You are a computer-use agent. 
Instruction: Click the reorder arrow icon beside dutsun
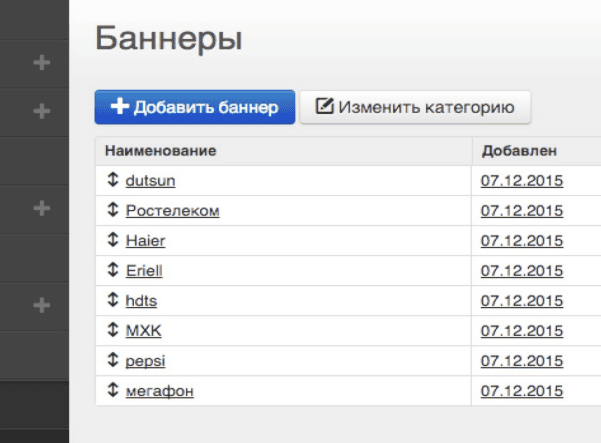click(x=113, y=179)
